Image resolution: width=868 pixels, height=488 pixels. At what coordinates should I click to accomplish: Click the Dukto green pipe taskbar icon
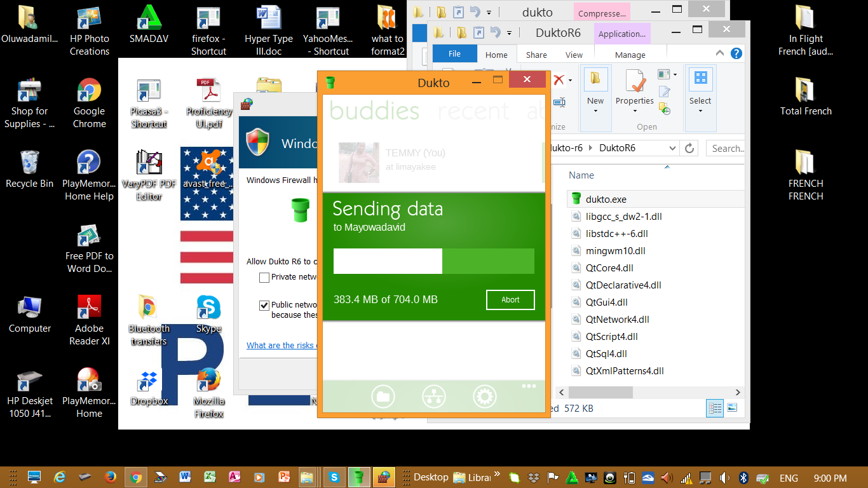pos(358,477)
